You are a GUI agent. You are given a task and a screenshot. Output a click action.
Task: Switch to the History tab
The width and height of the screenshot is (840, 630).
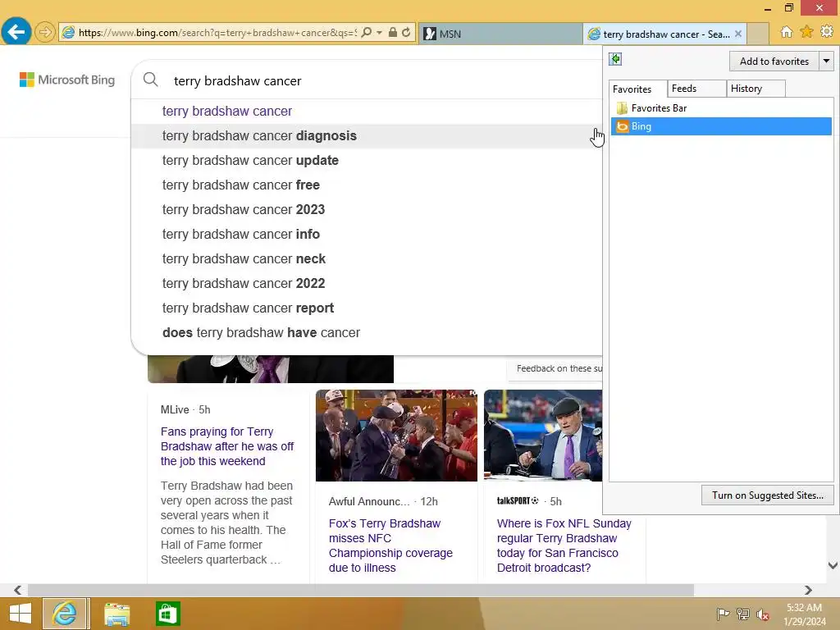tap(756, 89)
